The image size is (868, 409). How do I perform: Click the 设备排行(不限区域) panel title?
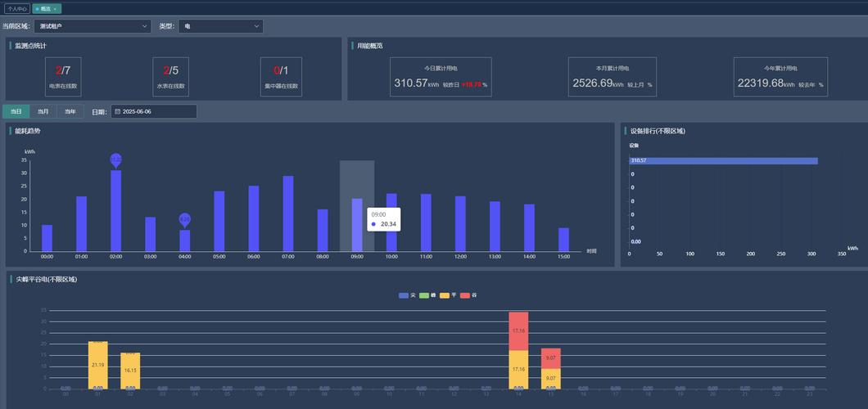(658, 131)
